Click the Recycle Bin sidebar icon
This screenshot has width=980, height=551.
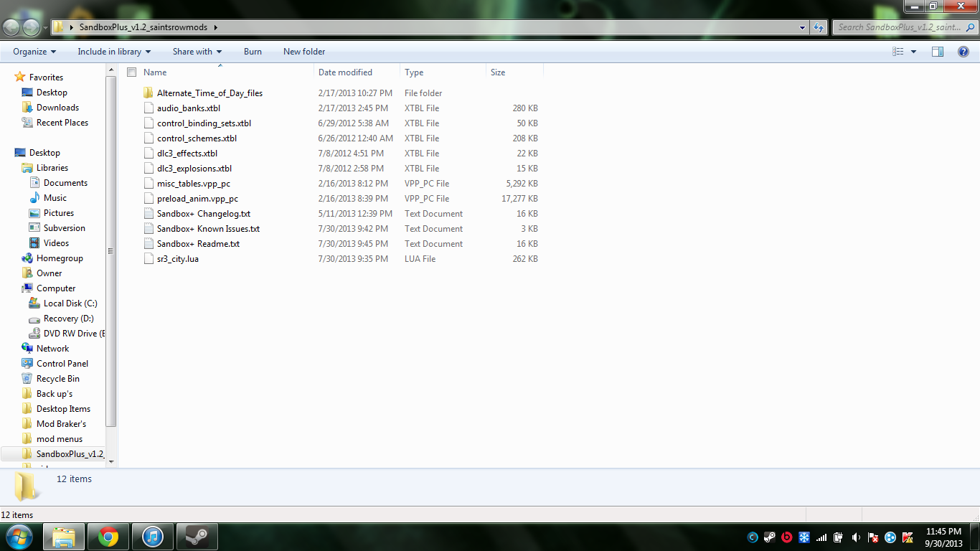click(x=27, y=379)
